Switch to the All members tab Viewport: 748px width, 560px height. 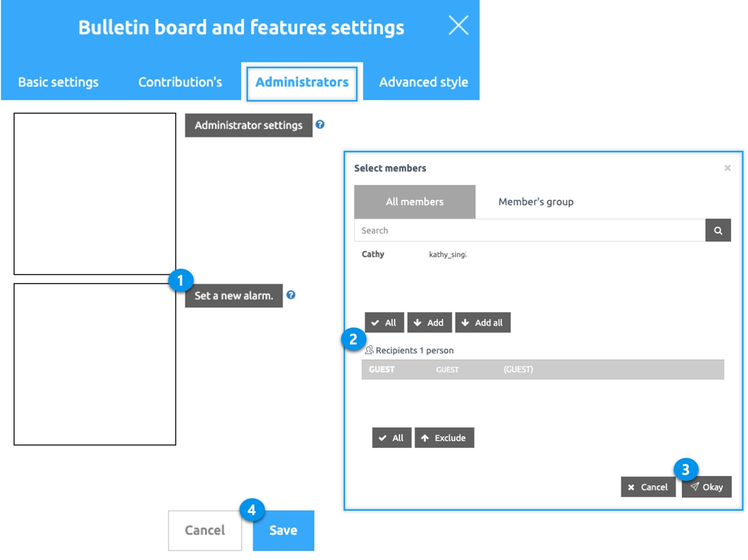pos(415,202)
